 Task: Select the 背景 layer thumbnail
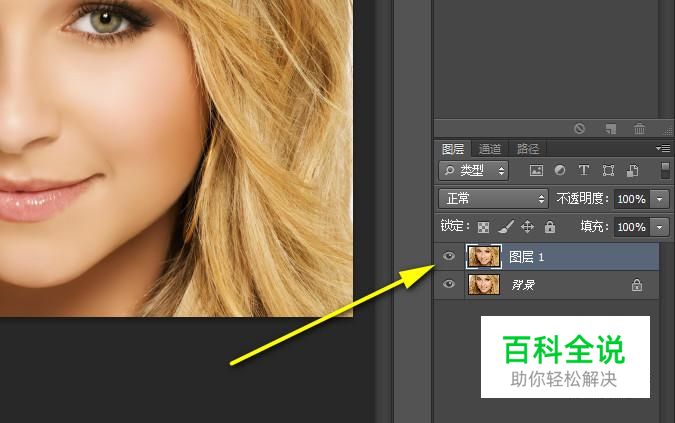click(484, 284)
